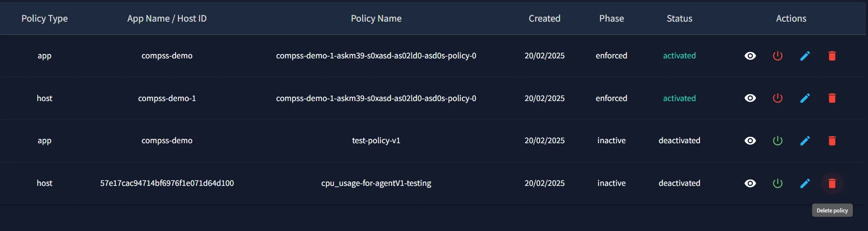868x231 pixels.
Task: Edit test-policy-v1 using the pencil icon
Action: pyautogui.click(x=805, y=141)
